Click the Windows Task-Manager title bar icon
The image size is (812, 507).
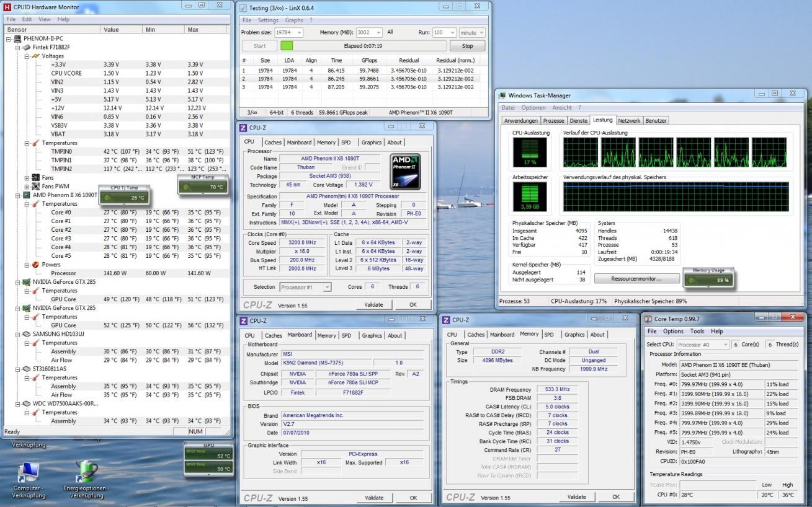pyautogui.click(x=502, y=95)
